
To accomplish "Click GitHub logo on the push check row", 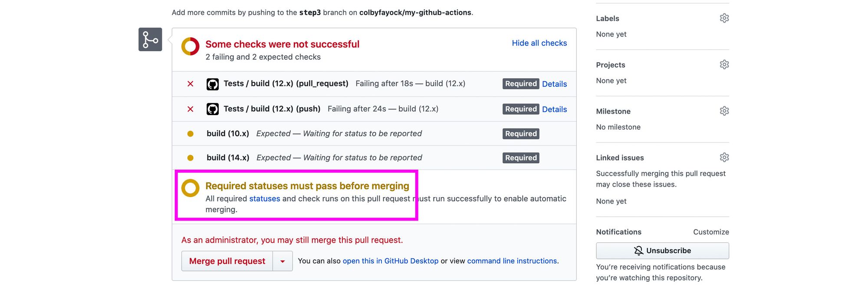I will 213,109.
